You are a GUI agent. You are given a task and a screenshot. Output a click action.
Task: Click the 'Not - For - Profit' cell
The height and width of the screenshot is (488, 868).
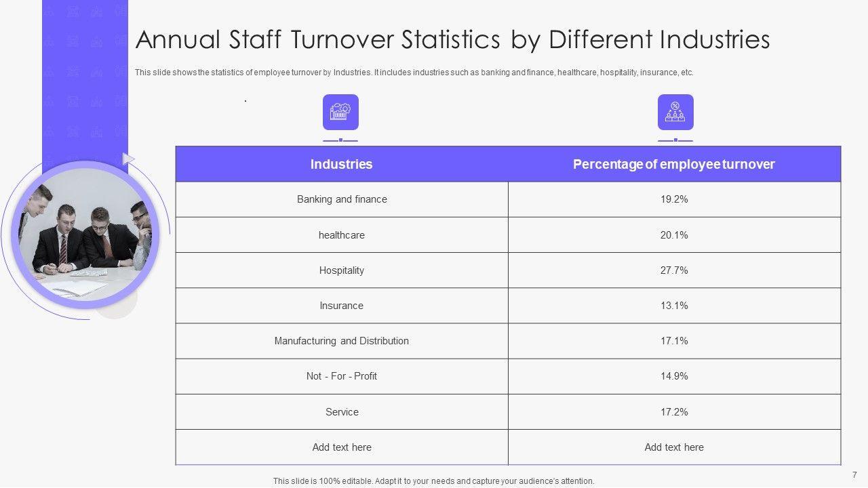coord(342,376)
